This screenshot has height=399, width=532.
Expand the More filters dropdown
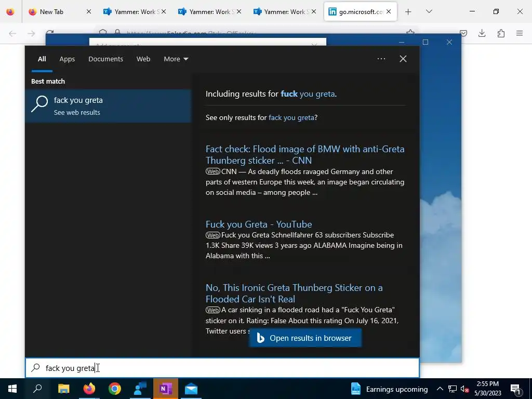point(176,59)
